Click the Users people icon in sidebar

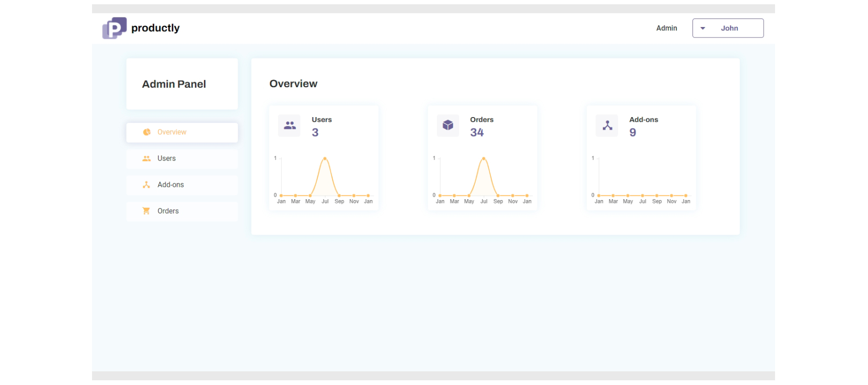[x=147, y=159]
